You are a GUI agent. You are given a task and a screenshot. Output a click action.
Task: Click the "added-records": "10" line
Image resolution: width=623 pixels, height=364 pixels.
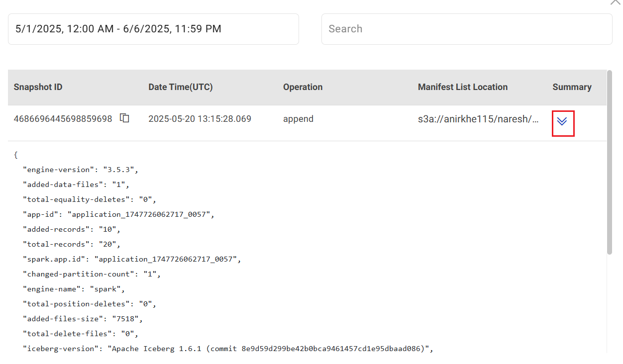(72, 229)
